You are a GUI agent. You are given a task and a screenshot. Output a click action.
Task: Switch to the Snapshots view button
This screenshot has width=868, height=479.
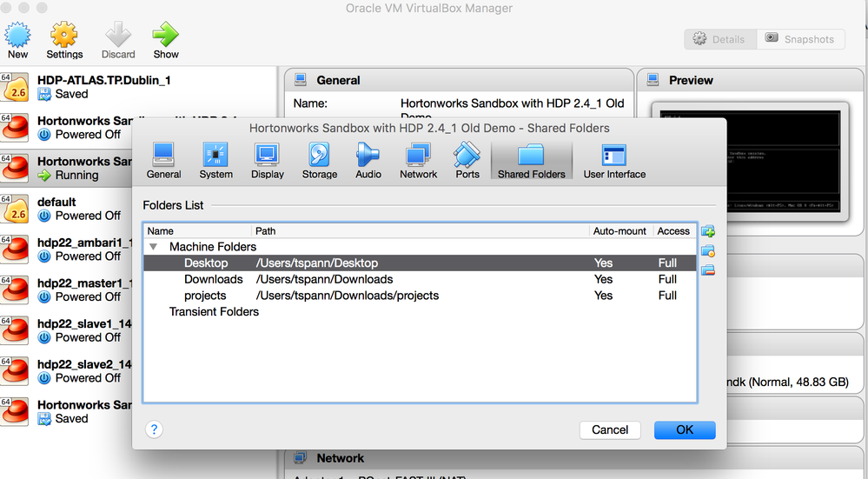point(800,39)
